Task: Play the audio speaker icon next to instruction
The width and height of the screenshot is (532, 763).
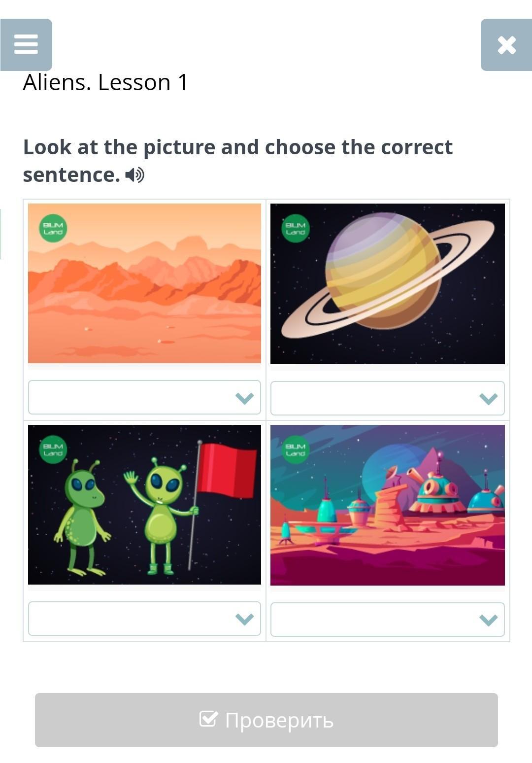Action: (134, 175)
